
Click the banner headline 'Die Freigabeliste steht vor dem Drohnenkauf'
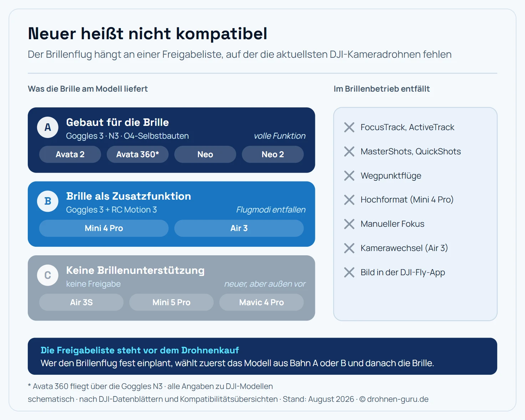(x=140, y=350)
